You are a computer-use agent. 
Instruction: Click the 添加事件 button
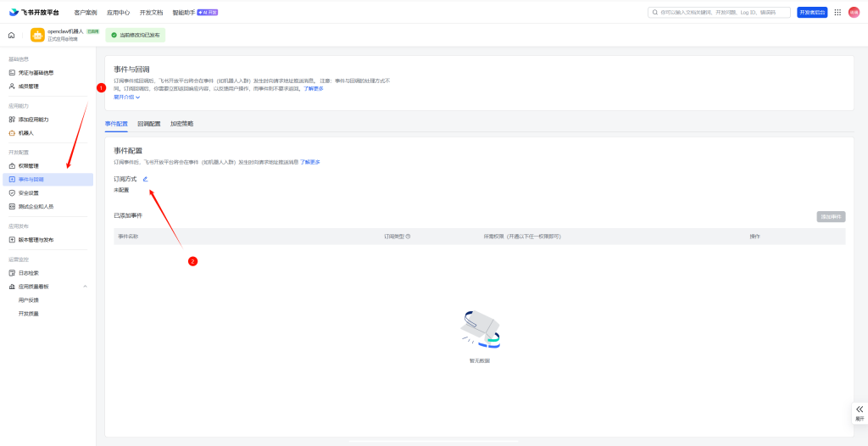[x=831, y=216]
